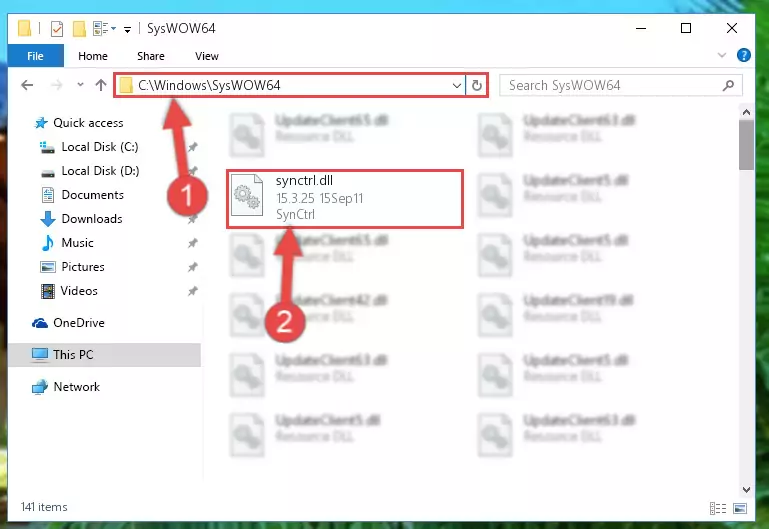Click the folder icon in address bar
769x529 pixels.
pyautogui.click(x=126, y=85)
